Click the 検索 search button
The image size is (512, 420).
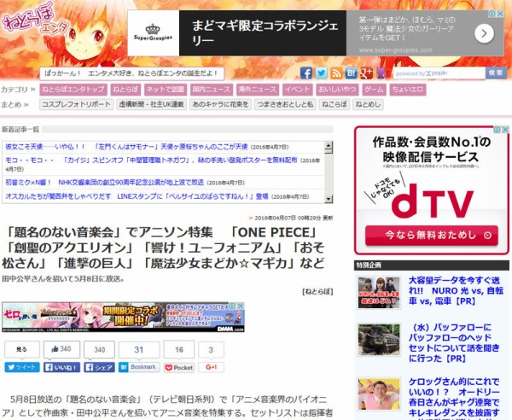point(496,73)
